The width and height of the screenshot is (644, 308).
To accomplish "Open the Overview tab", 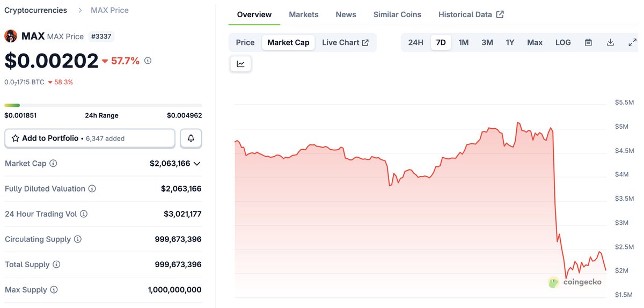I will pyautogui.click(x=254, y=14).
